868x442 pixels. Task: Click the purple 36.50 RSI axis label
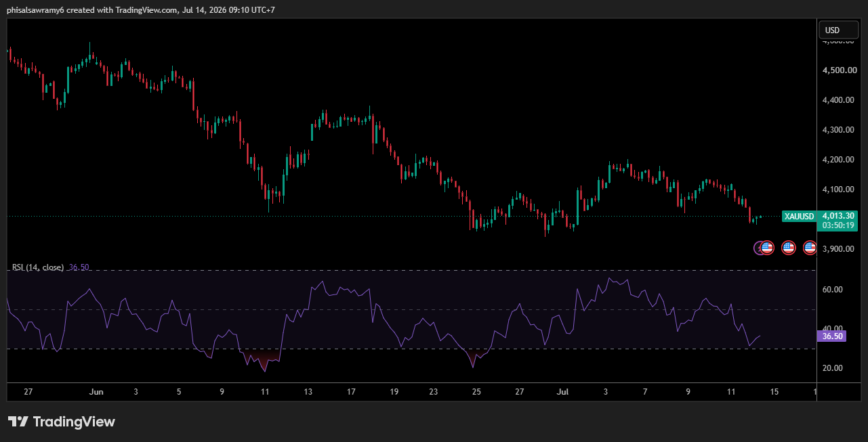click(x=833, y=336)
